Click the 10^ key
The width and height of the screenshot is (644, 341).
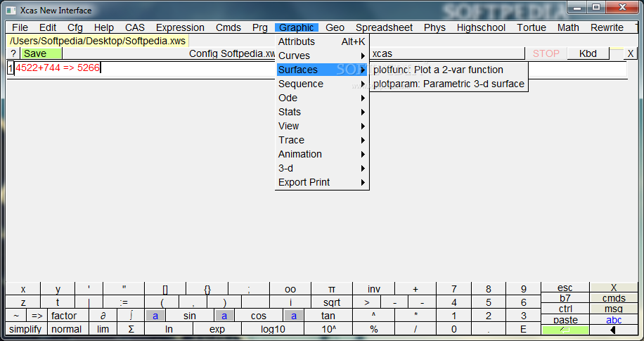328,329
